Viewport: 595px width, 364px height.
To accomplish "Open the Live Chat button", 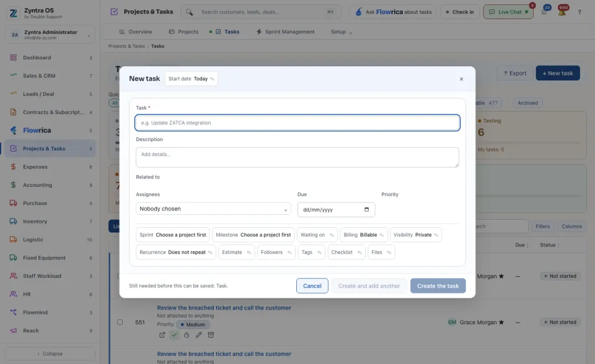I will 508,12.
